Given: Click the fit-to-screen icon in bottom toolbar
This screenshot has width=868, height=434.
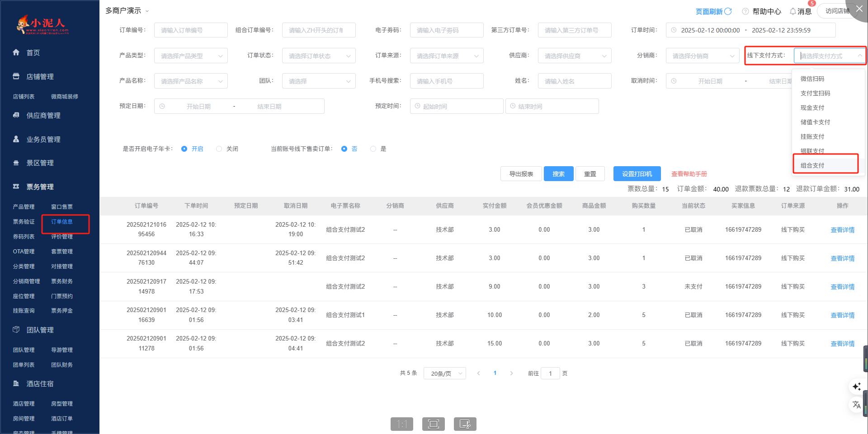Looking at the screenshot, I should 433,424.
